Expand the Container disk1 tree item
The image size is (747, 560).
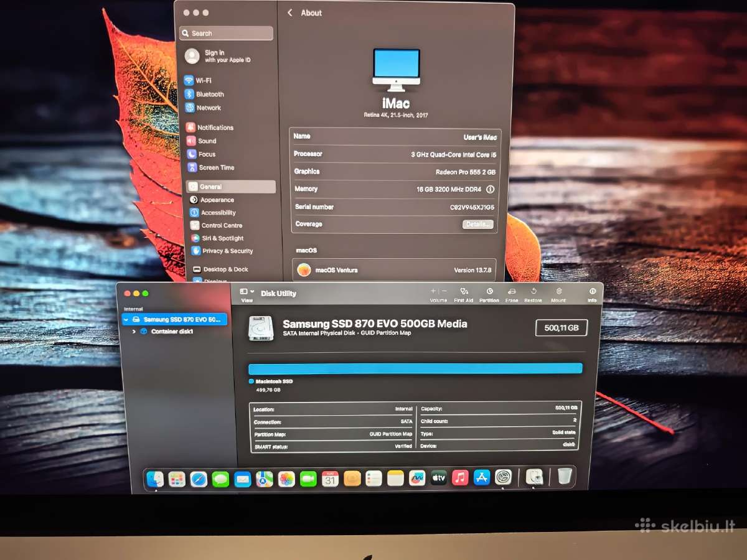(134, 332)
